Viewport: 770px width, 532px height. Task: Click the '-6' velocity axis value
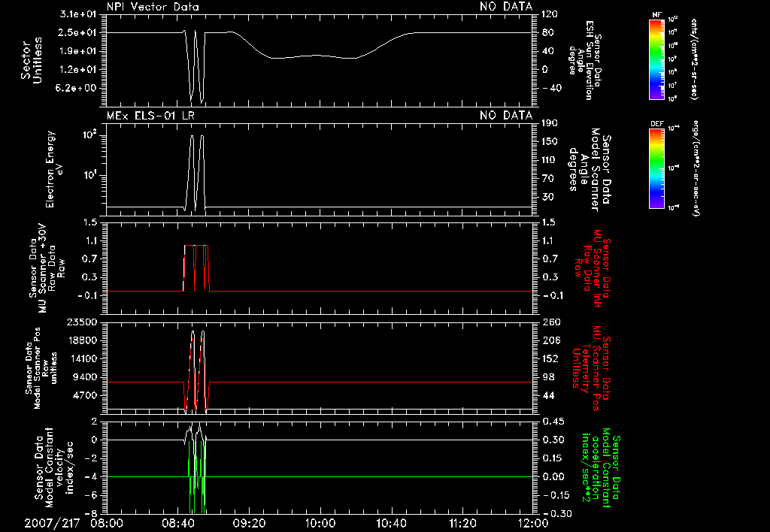(x=90, y=496)
